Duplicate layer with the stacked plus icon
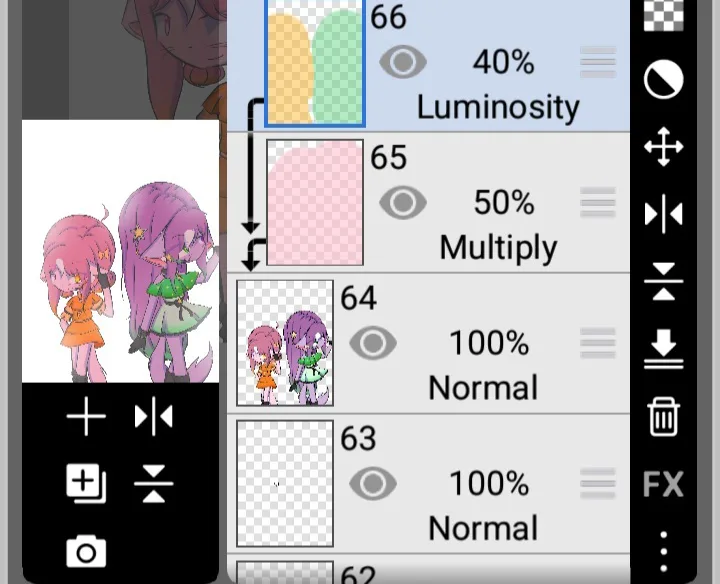 point(86,484)
